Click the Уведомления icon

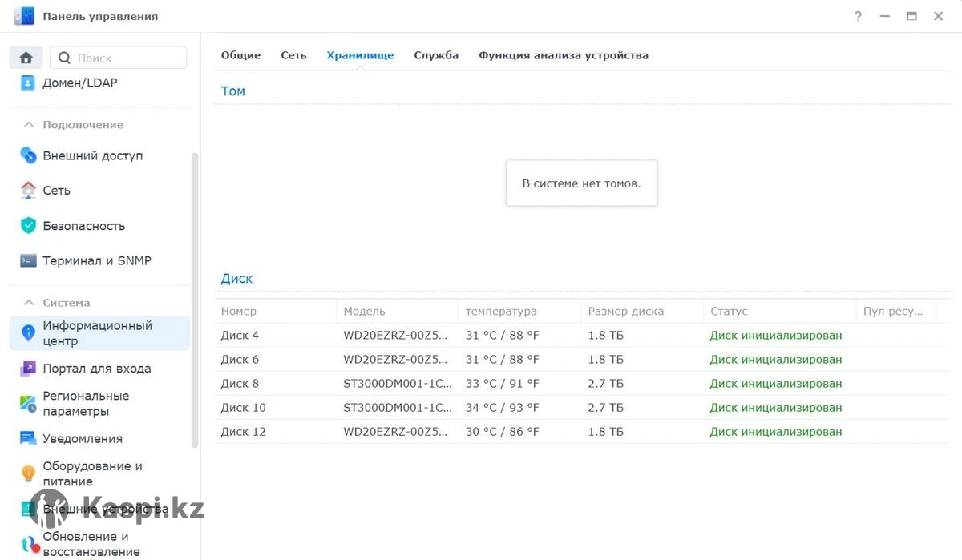click(28, 439)
